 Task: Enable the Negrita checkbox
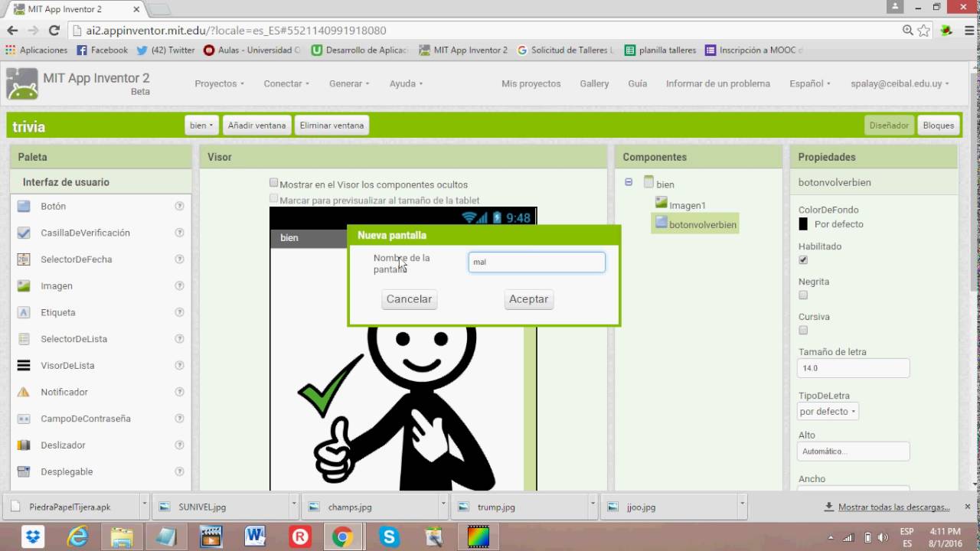coord(803,295)
